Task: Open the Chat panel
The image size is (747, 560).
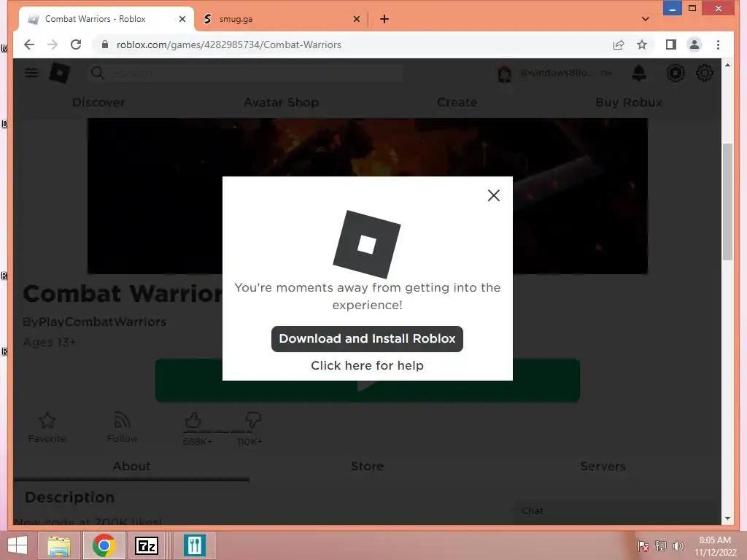Action: 614,511
